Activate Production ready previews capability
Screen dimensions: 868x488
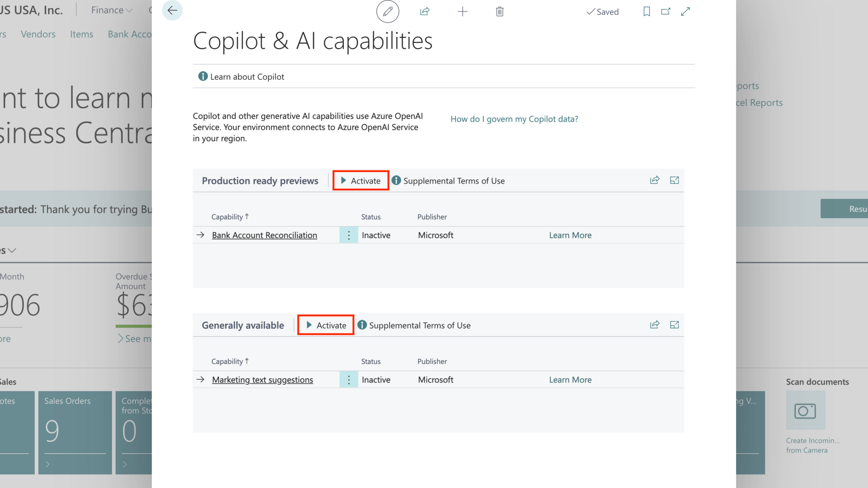(361, 181)
